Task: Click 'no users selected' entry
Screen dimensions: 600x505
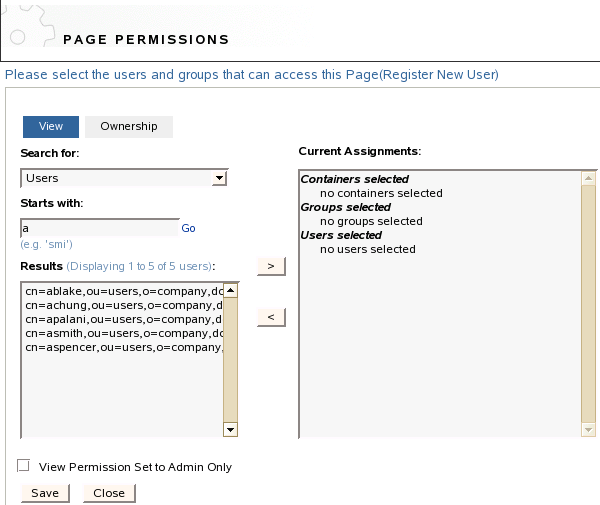Action: 368,249
